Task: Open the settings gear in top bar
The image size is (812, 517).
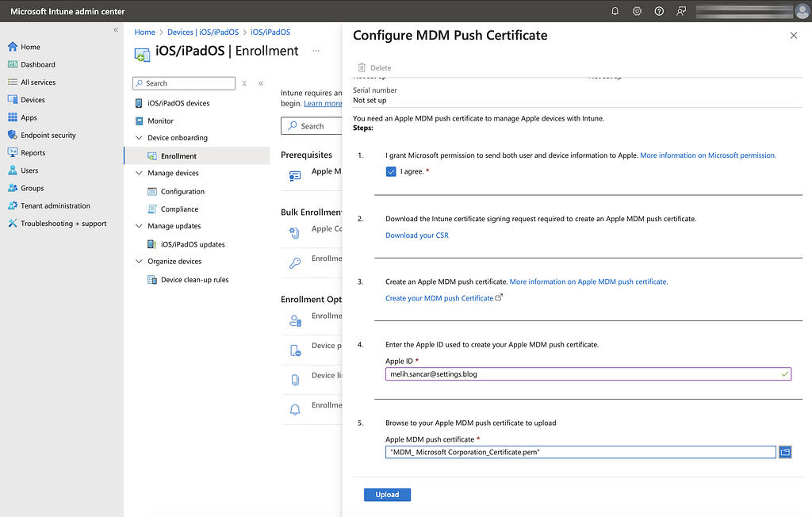Action: [x=637, y=11]
